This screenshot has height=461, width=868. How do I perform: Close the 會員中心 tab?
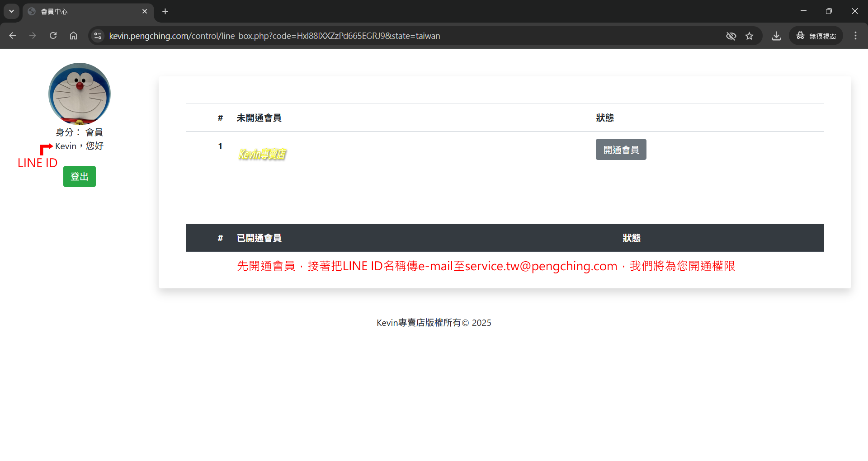click(145, 11)
